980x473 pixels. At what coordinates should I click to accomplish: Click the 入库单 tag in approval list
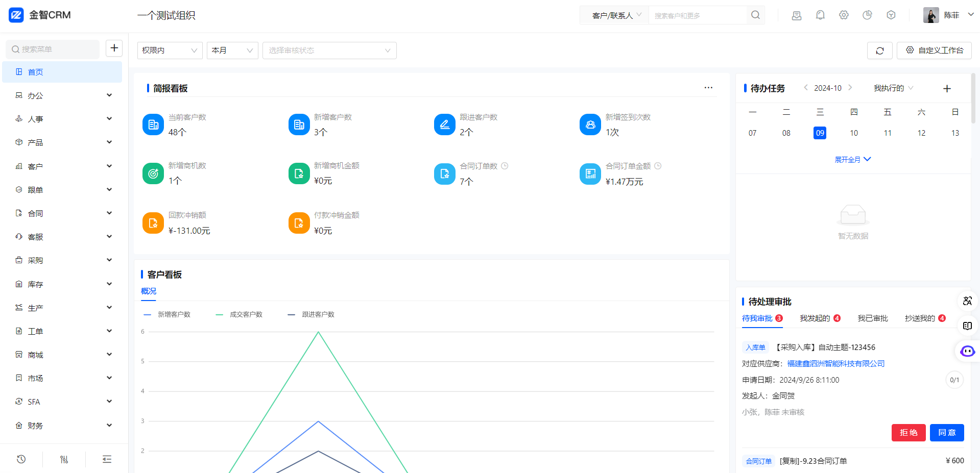pyautogui.click(x=755, y=347)
